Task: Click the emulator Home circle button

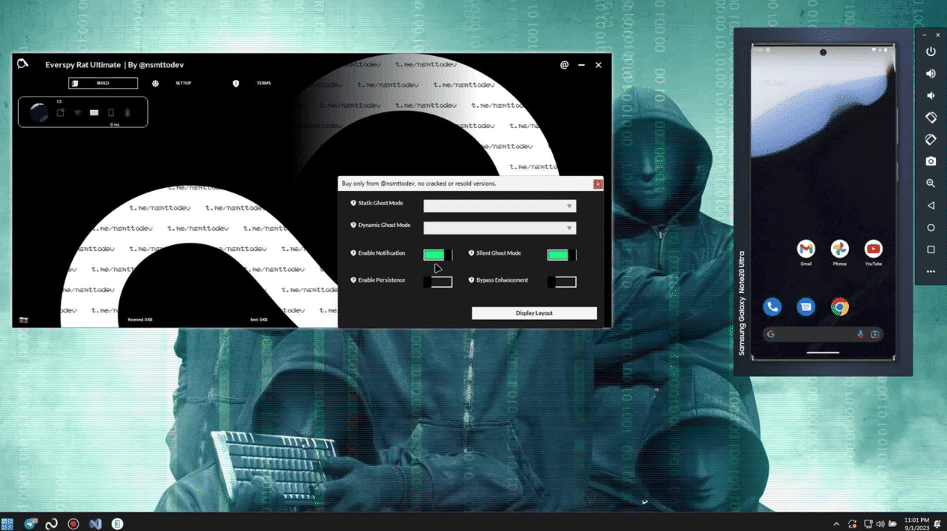Action: [x=931, y=228]
